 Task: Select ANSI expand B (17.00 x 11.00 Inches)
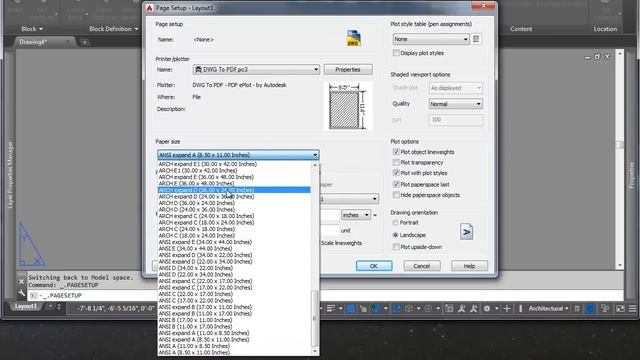pyautogui.click(x=234, y=307)
